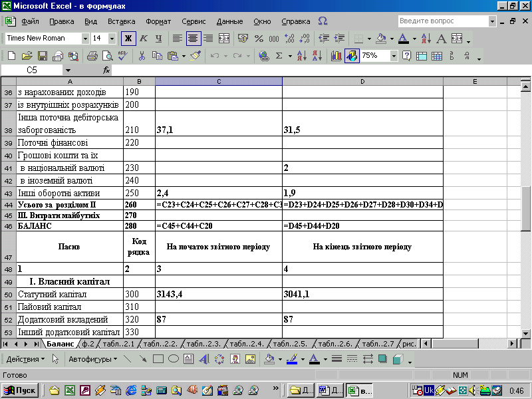
Task: Open Print Preview from the toolbar
Action: tap(108, 56)
